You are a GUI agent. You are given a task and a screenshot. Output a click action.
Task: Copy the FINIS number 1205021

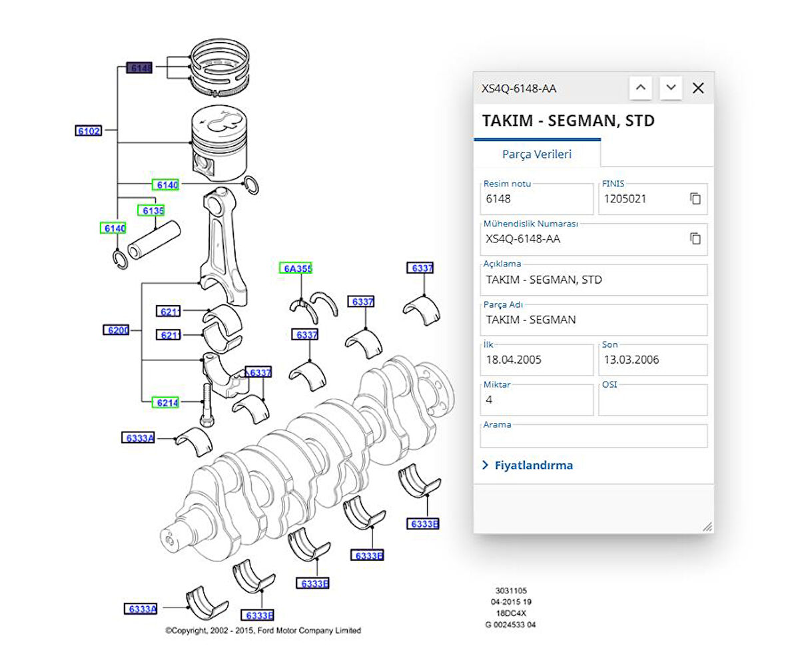coord(695,198)
